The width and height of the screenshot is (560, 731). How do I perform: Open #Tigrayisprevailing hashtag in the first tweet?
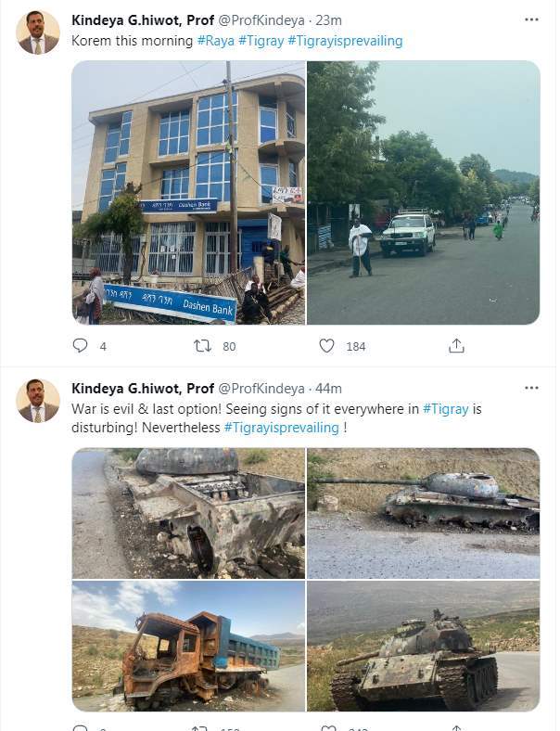(345, 41)
